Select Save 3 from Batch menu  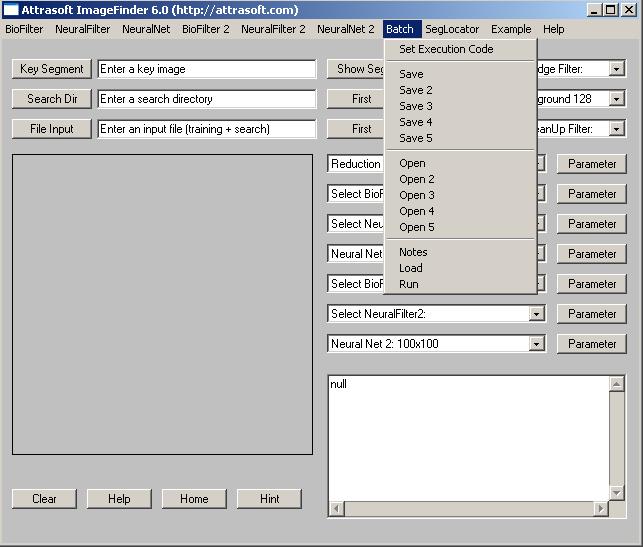[416, 106]
